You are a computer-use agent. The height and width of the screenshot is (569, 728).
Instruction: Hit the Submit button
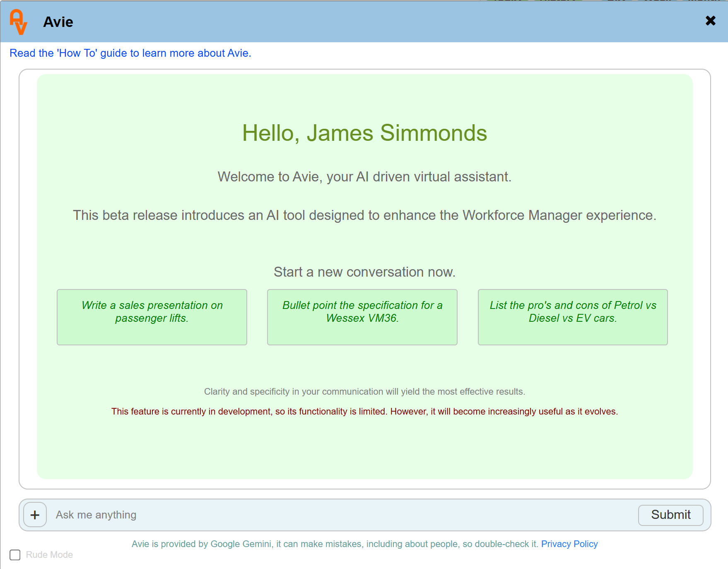tap(670, 515)
